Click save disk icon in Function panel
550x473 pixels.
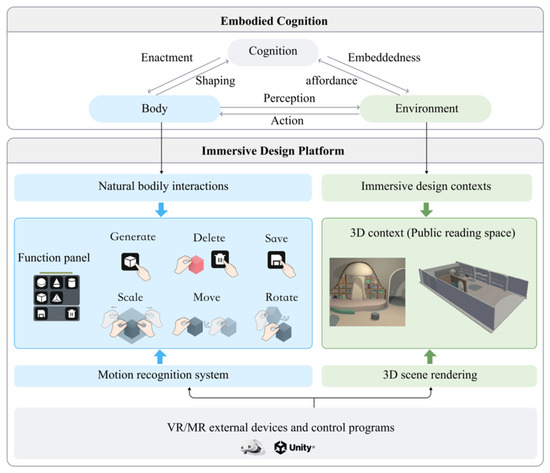pyautogui.click(x=41, y=313)
